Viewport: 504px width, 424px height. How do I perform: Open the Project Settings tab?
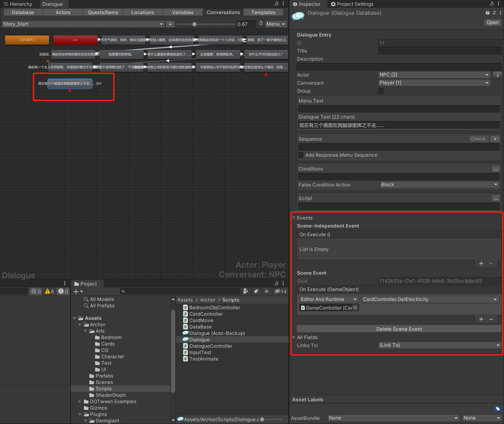pos(352,4)
